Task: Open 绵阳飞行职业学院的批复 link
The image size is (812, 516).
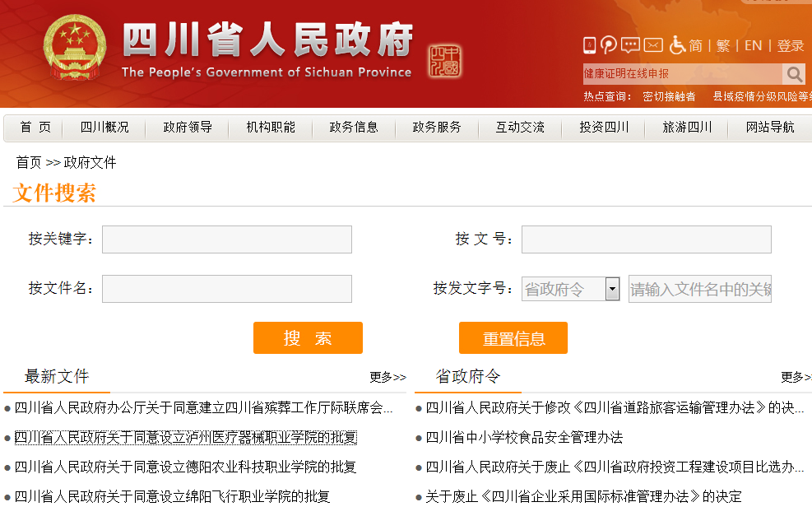Action: tap(172, 497)
